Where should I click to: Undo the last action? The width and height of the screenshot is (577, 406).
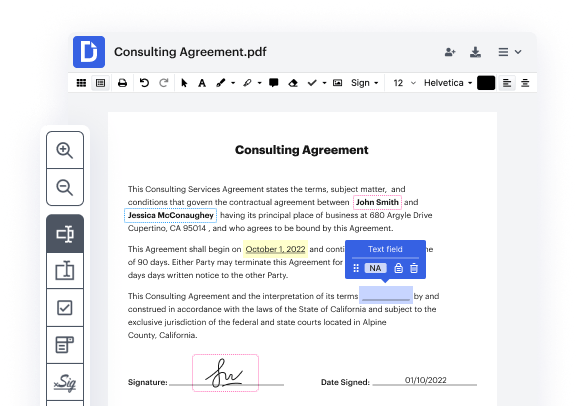[x=144, y=83]
